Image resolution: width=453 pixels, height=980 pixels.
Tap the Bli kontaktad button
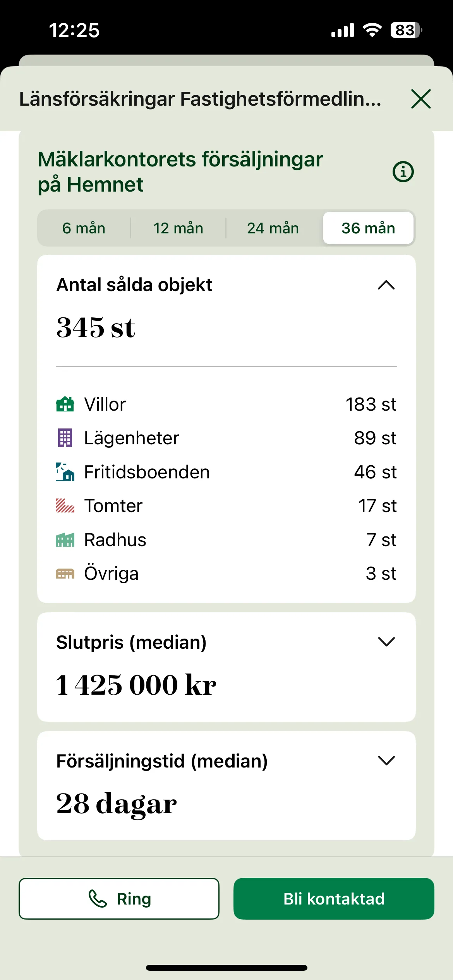click(334, 899)
